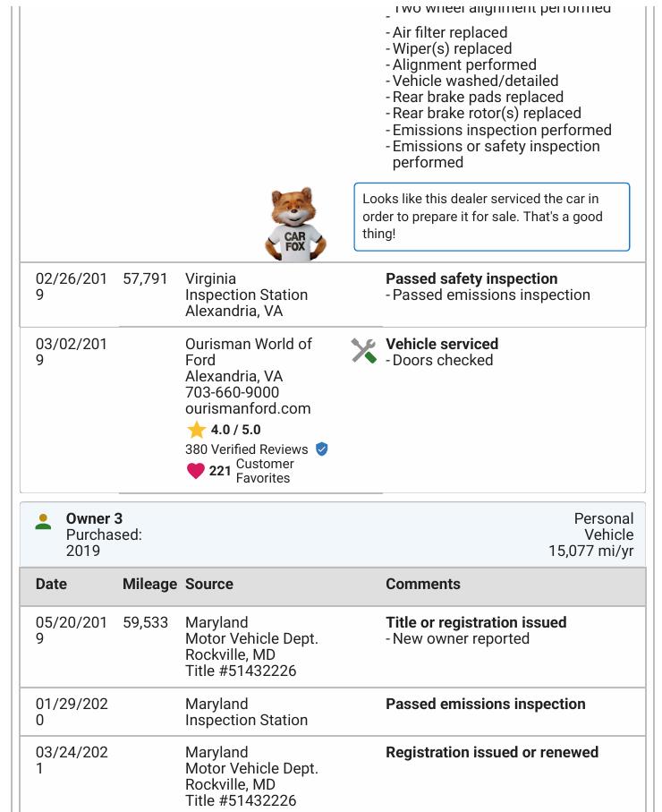The width and height of the screenshot is (662, 812).
Task: Click the Passed safety inspection entry
Action: point(471,278)
